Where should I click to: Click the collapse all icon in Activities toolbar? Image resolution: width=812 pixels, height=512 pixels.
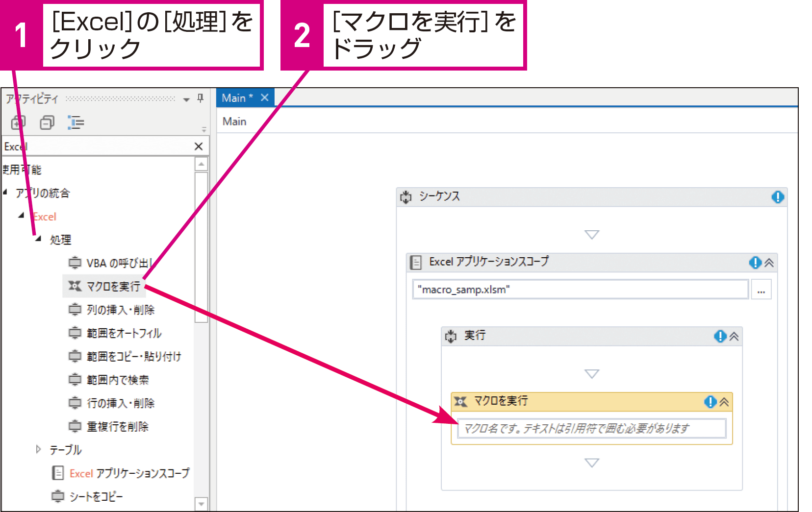pos(47,122)
